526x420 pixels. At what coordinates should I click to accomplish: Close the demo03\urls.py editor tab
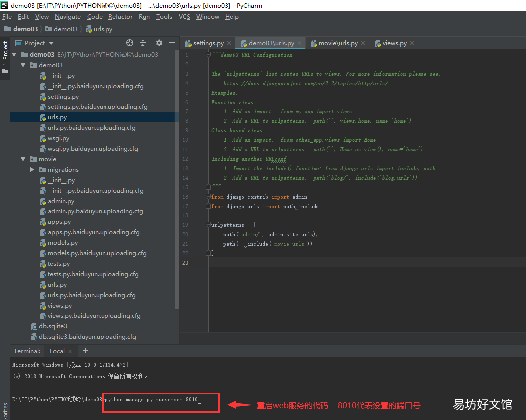299,43
